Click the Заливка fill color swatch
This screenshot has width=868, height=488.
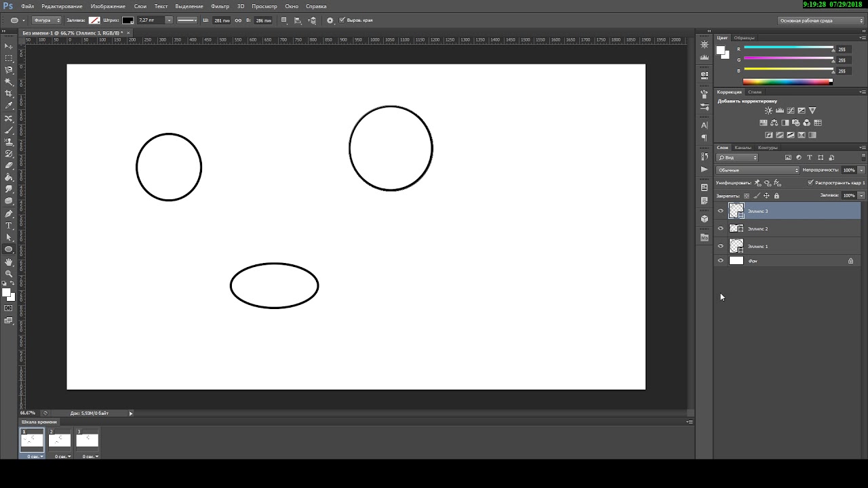[94, 20]
